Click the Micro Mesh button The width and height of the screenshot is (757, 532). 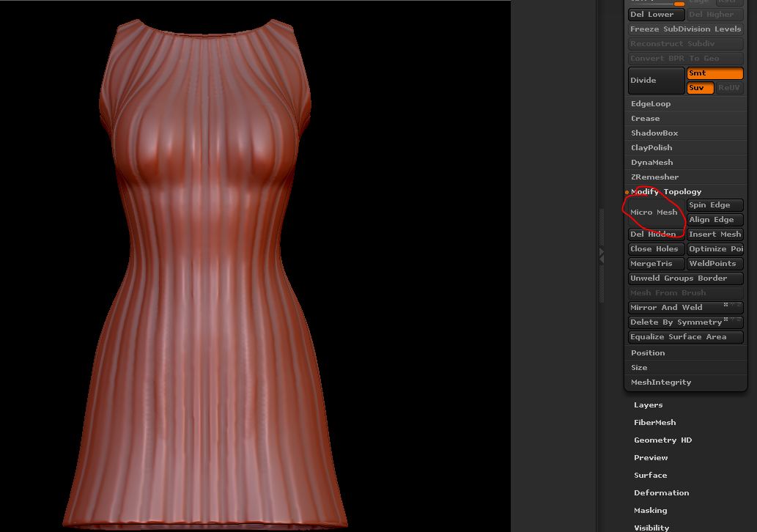tap(656, 213)
